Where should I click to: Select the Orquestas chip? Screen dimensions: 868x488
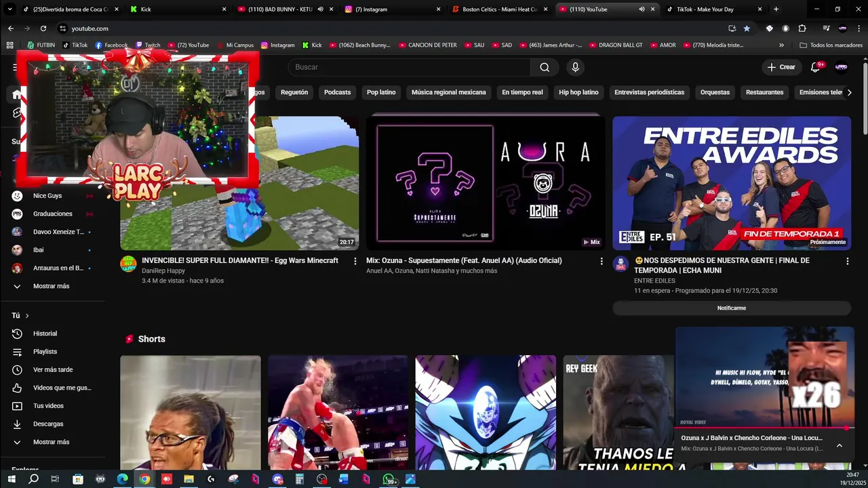click(x=715, y=92)
